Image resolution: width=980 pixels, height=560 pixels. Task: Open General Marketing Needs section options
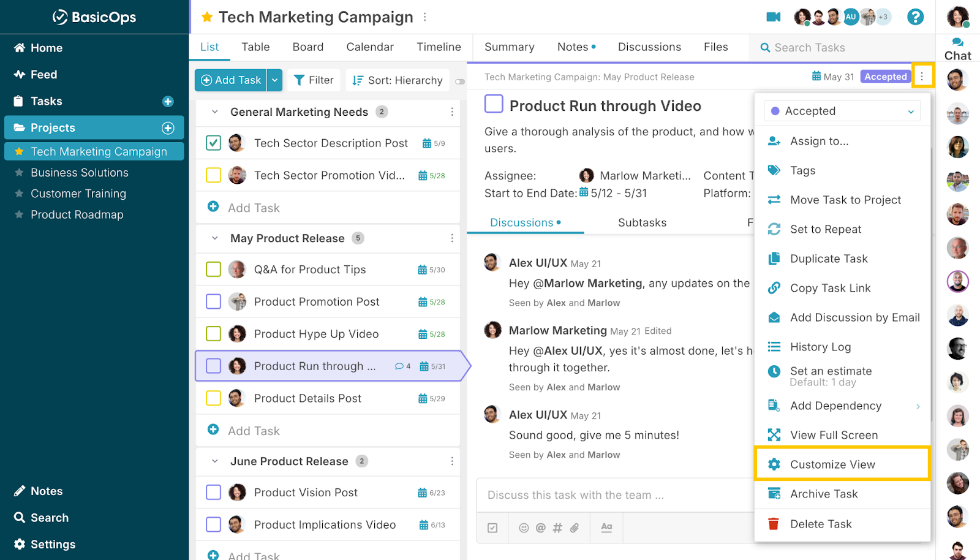[452, 112]
